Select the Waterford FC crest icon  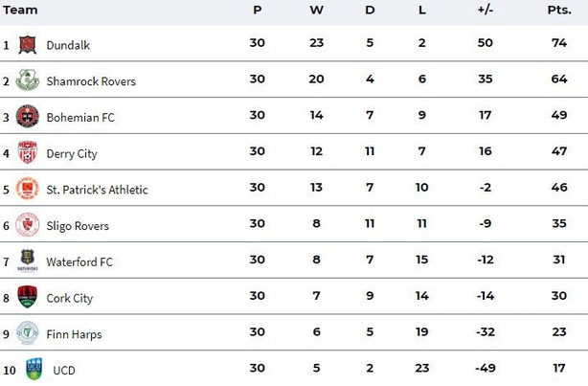28,261
